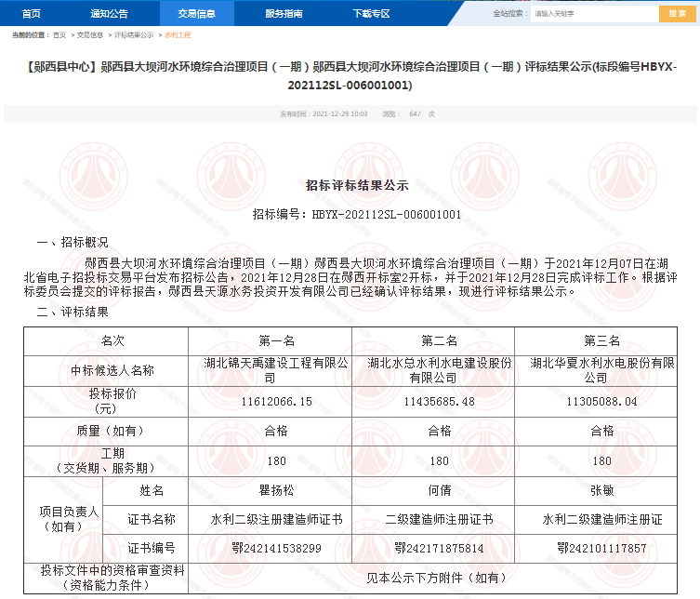This screenshot has height=599, width=700.
Task: Select second-place bidder 湖北水总水利水电建设 cell
Action: 432,370
